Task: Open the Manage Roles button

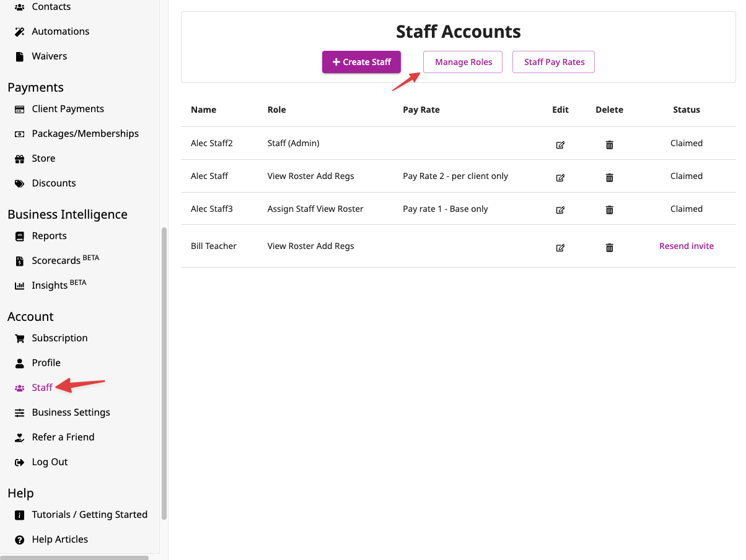Action: [463, 62]
